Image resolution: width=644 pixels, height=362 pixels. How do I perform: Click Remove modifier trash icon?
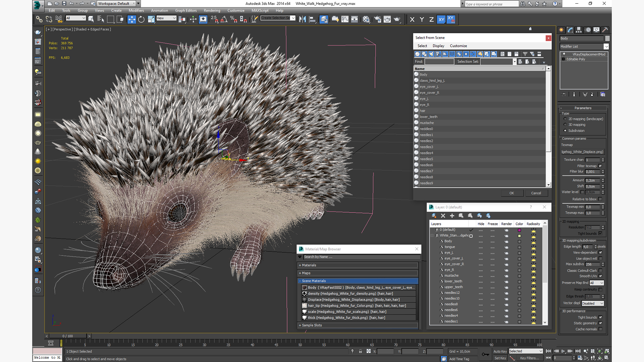[x=592, y=95]
